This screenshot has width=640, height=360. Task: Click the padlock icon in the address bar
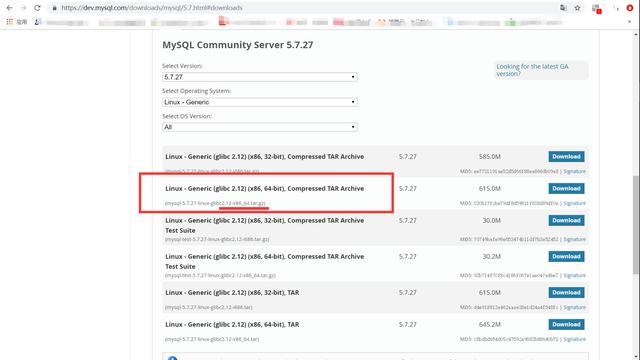point(54,8)
